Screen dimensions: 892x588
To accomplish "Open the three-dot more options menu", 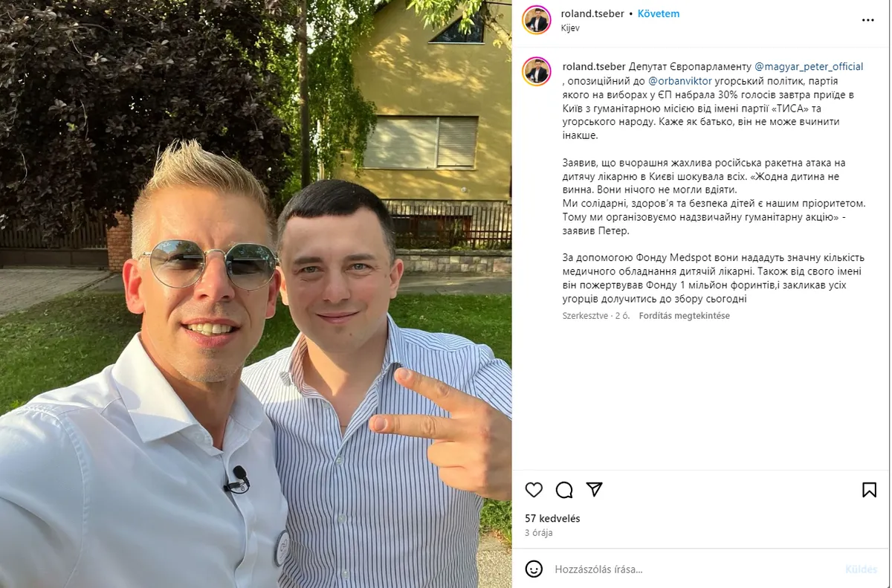I will tap(868, 20).
